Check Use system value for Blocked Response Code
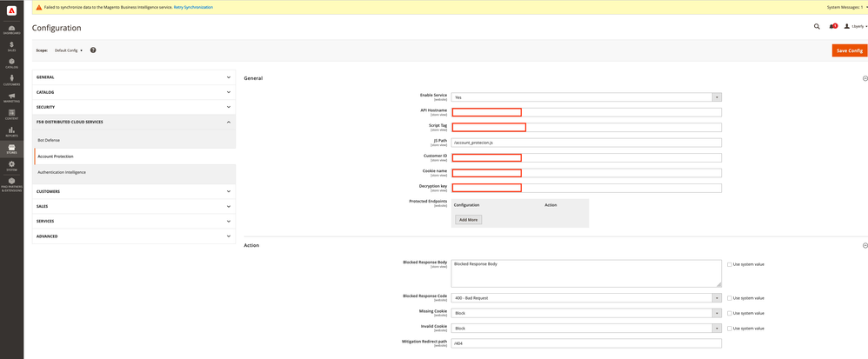 (729, 297)
